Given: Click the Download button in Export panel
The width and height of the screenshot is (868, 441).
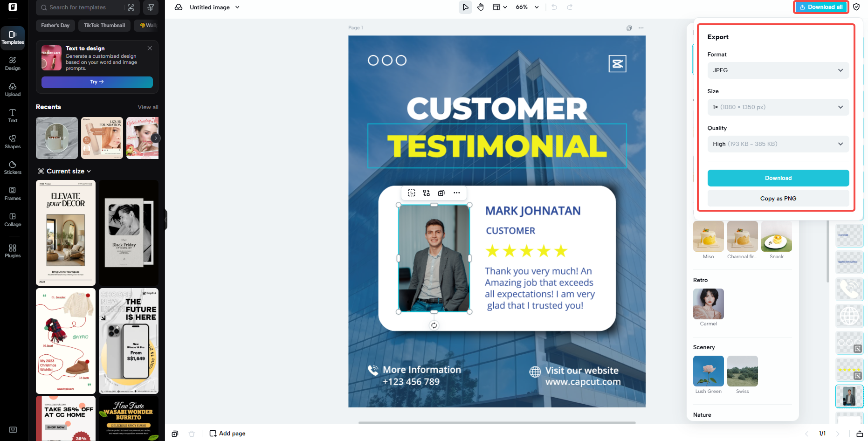Looking at the screenshot, I should coord(778,178).
